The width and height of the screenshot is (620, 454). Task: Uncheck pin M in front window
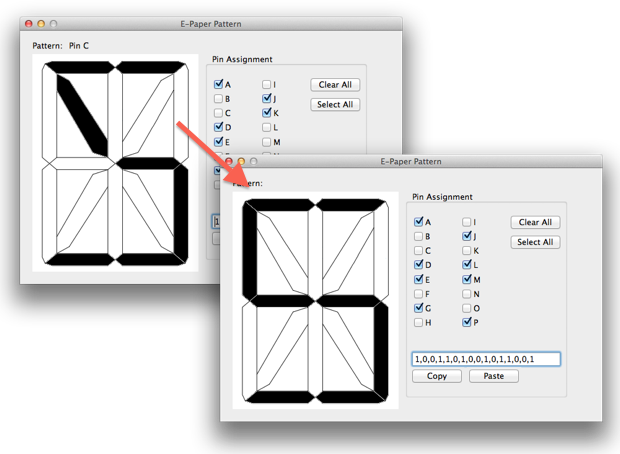pyautogui.click(x=467, y=280)
